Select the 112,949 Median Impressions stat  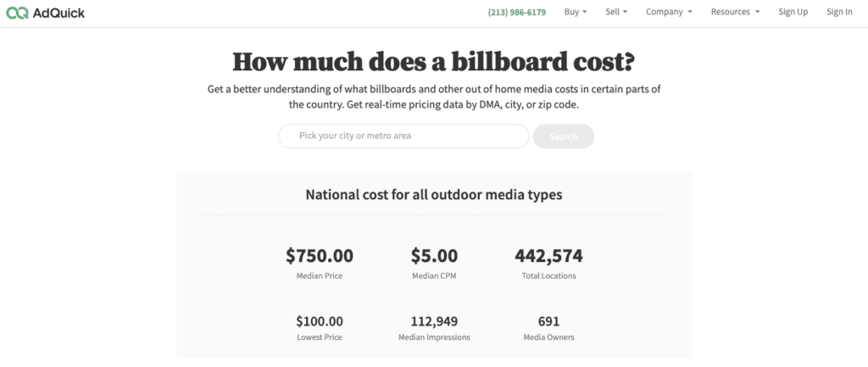[x=434, y=321]
